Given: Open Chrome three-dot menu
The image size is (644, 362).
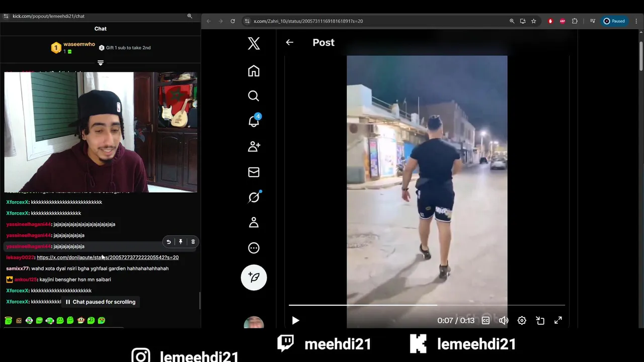Looking at the screenshot, I should [636, 21].
